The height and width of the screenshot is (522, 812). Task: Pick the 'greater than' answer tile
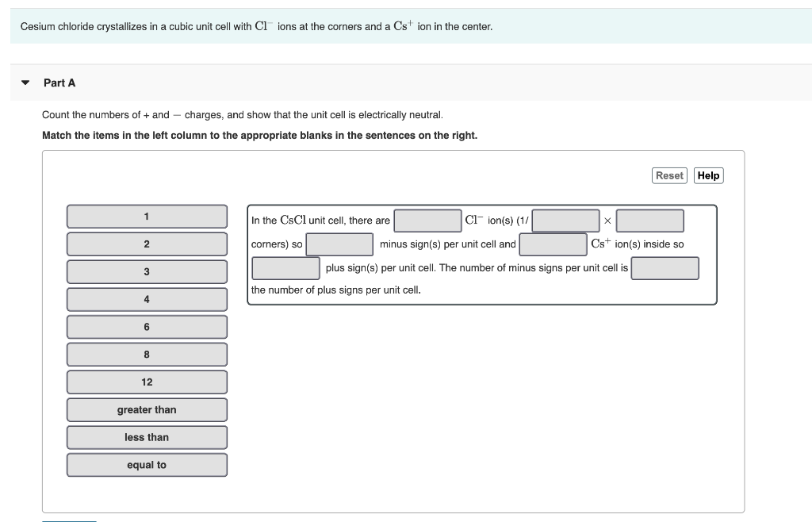pyautogui.click(x=147, y=409)
